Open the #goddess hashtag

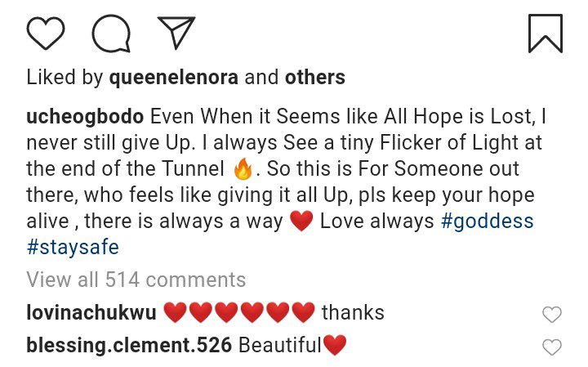(487, 222)
